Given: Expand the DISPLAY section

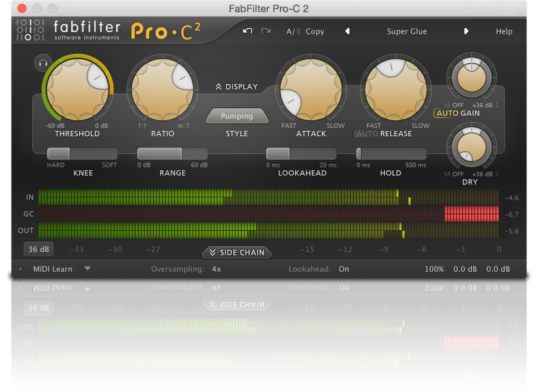Looking at the screenshot, I should (x=236, y=87).
